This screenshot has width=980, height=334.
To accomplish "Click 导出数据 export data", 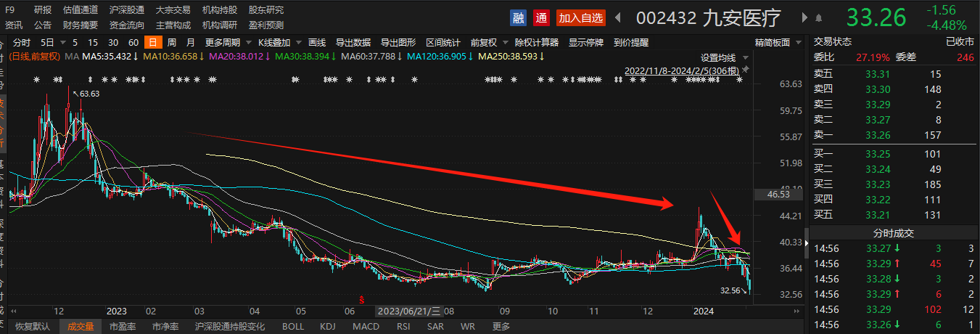I will tap(353, 42).
